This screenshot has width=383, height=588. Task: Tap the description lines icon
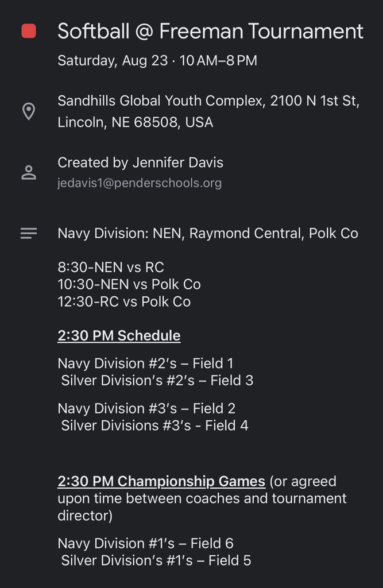(x=29, y=233)
